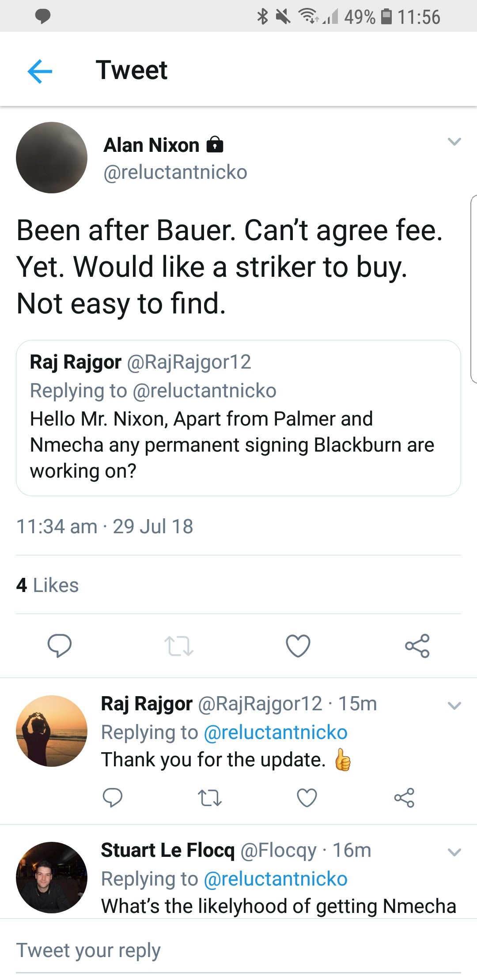Screen dimensions: 477x980
Task: Open Stuart Le Flocq's profile avatar
Action: point(52,878)
